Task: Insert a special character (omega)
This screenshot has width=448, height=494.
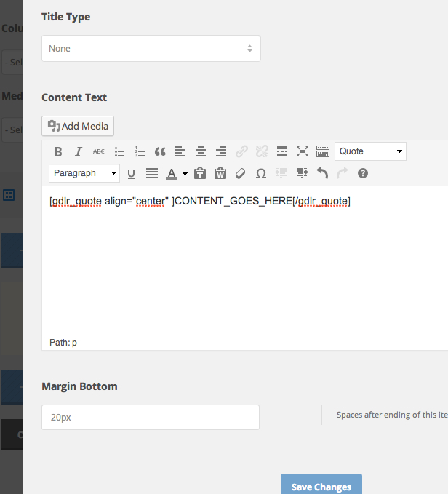Action: point(261,173)
